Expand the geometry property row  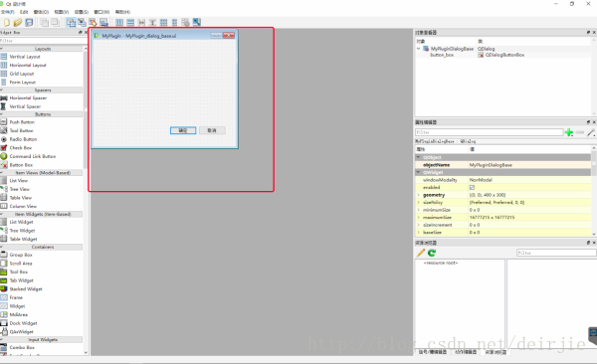pyautogui.click(x=419, y=195)
